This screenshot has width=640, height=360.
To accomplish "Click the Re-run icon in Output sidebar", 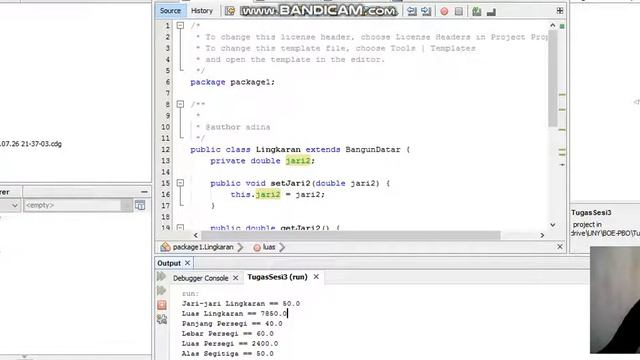I will click(x=161, y=276).
